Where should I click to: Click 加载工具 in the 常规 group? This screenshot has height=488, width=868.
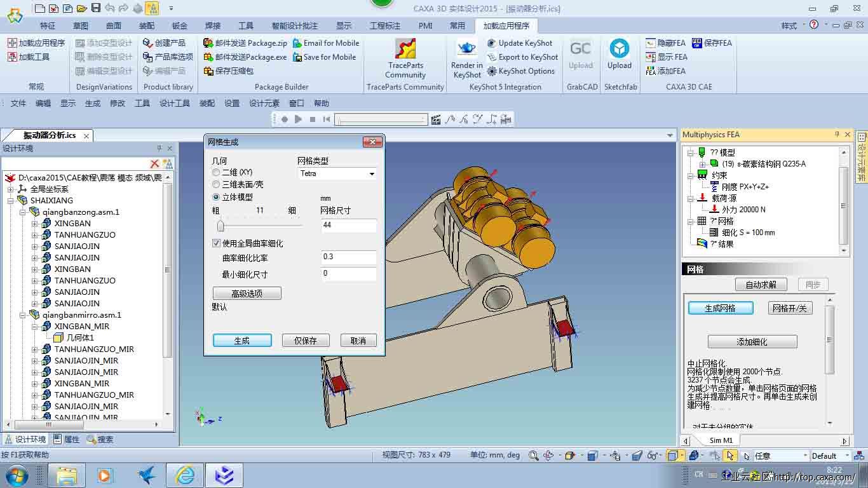[x=29, y=57]
